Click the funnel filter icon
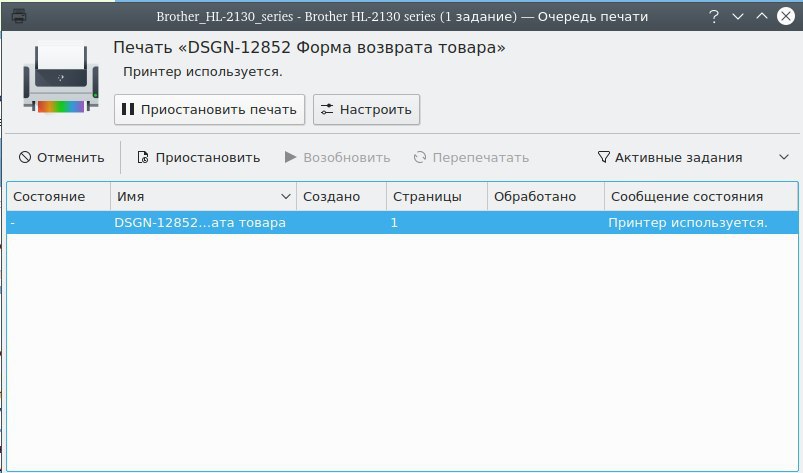The height and width of the screenshot is (473, 803). point(604,157)
